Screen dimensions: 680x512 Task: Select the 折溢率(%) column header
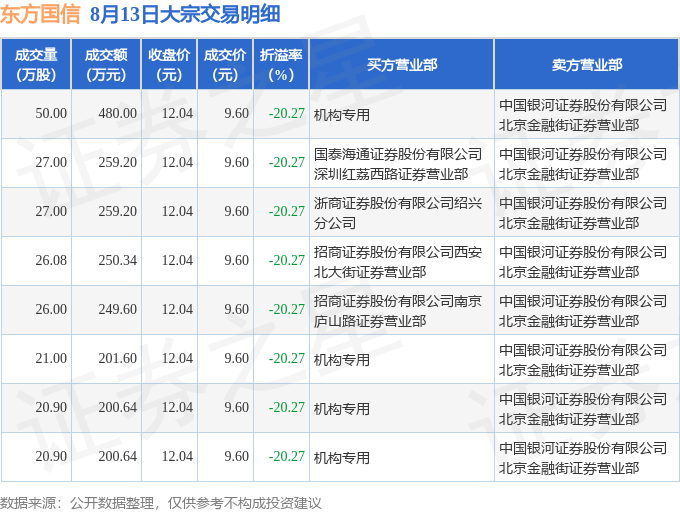pos(281,64)
